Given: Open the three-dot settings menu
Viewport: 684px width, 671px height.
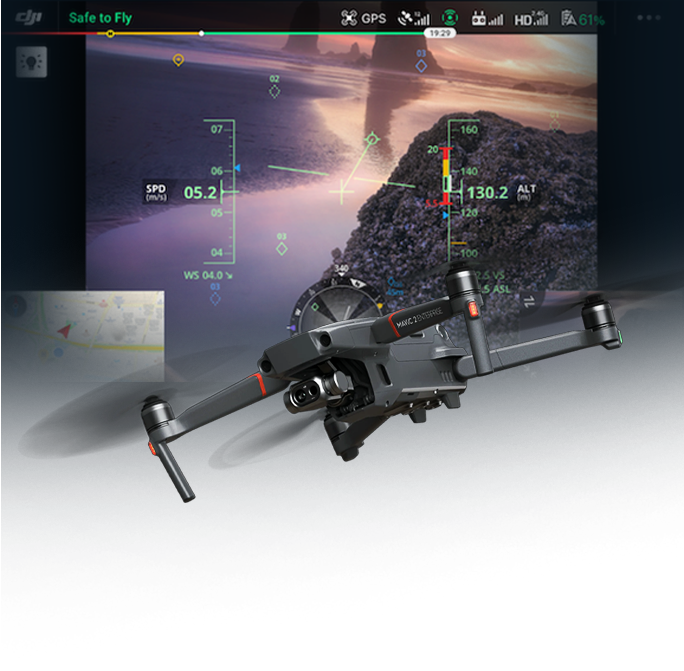Looking at the screenshot, I should [649, 18].
